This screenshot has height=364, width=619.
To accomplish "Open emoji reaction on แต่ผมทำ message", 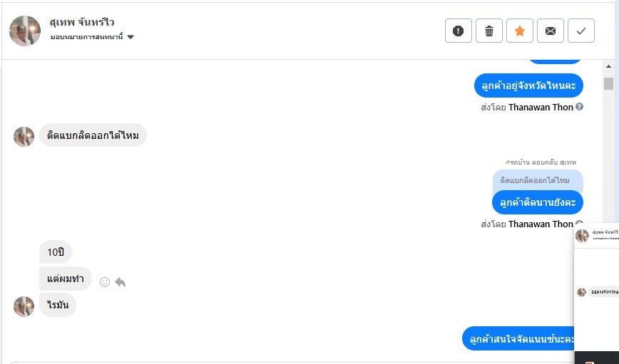I will pos(105,282).
